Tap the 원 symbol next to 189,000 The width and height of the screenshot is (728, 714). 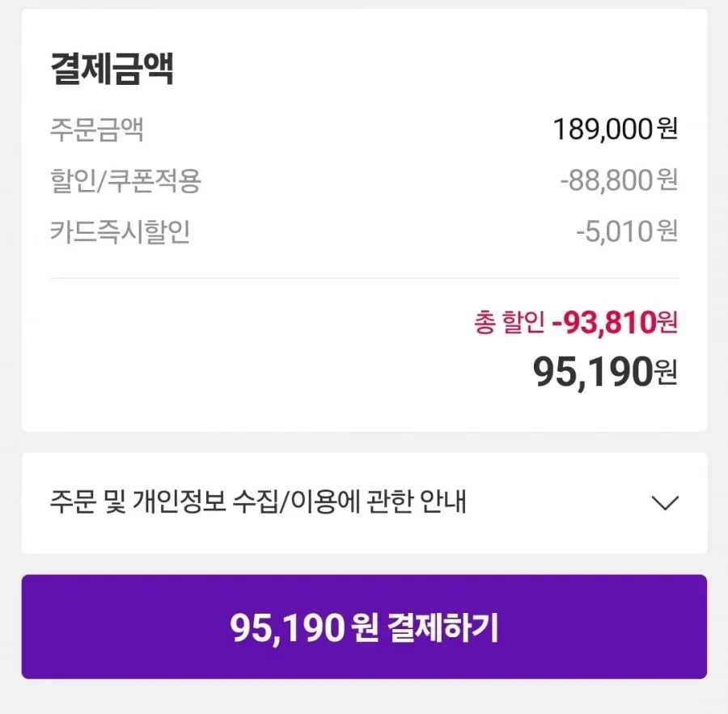(667, 129)
